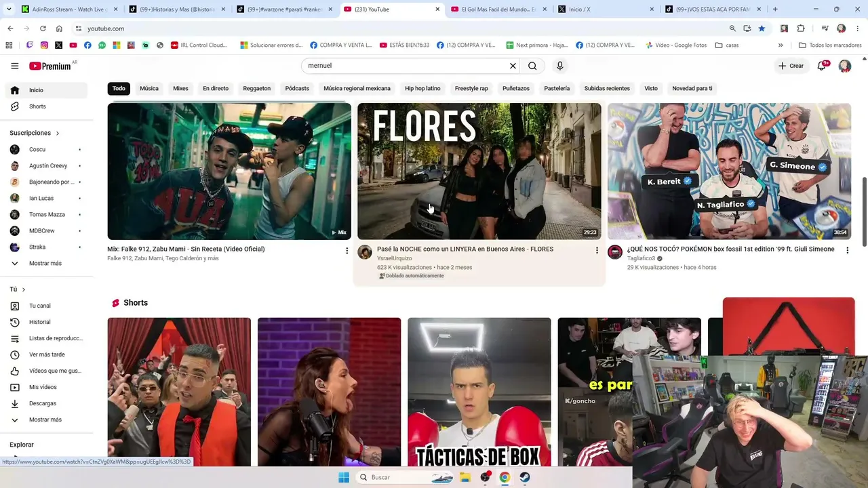Play the TÁCTICAS DE BOX short

(479, 392)
